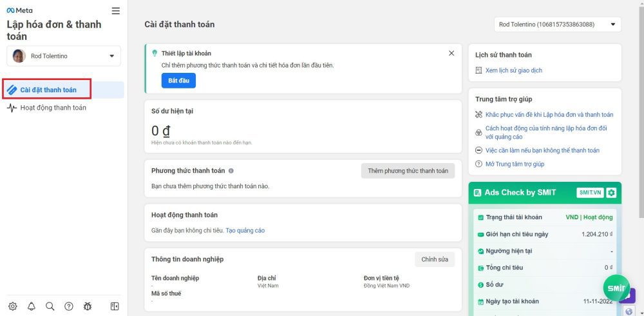Click info icon beside Phương thức thanh toán

pyautogui.click(x=231, y=171)
